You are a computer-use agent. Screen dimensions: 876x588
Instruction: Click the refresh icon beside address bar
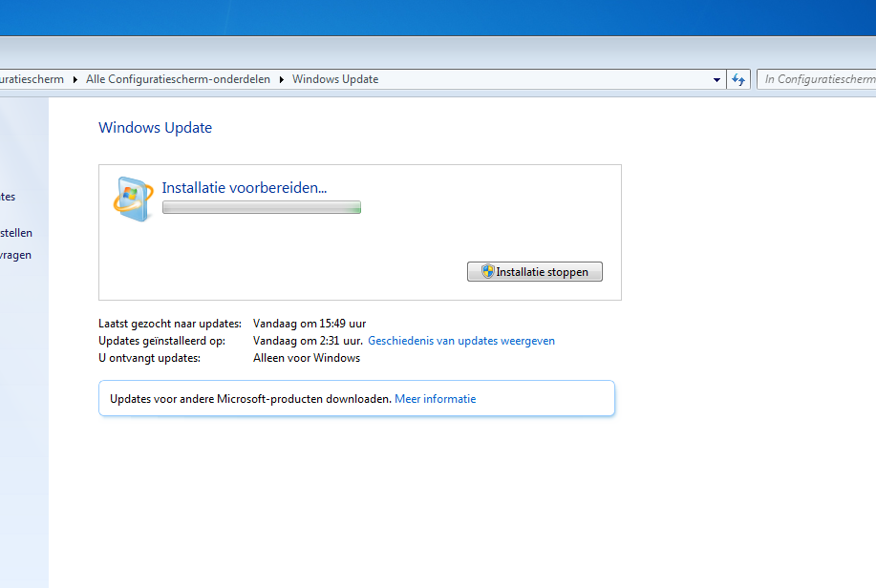738,79
